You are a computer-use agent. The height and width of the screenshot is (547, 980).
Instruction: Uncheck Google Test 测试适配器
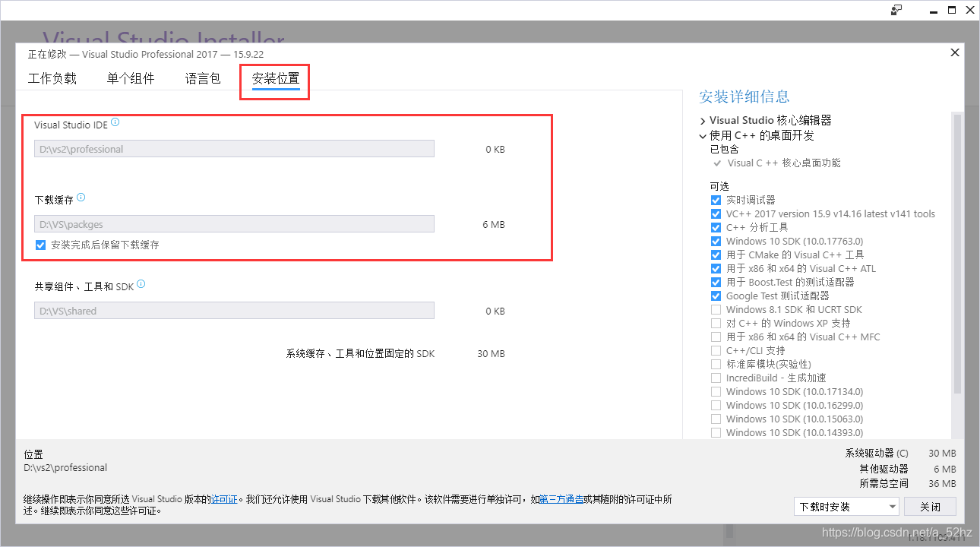point(716,296)
